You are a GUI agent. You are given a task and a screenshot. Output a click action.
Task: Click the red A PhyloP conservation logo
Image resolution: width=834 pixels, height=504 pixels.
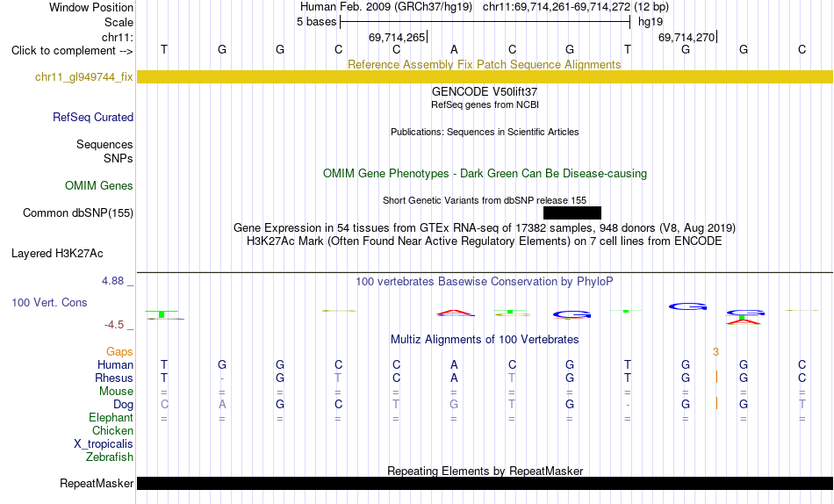click(x=455, y=313)
